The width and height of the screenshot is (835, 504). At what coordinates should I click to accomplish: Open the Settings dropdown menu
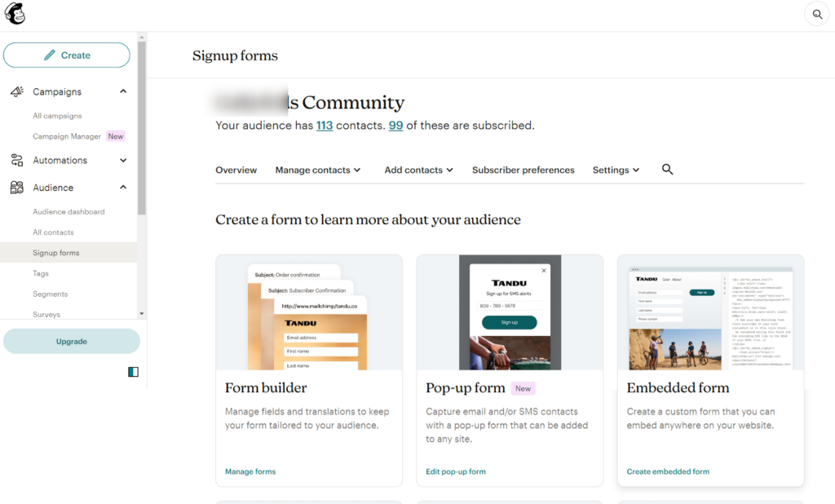click(x=616, y=170)
